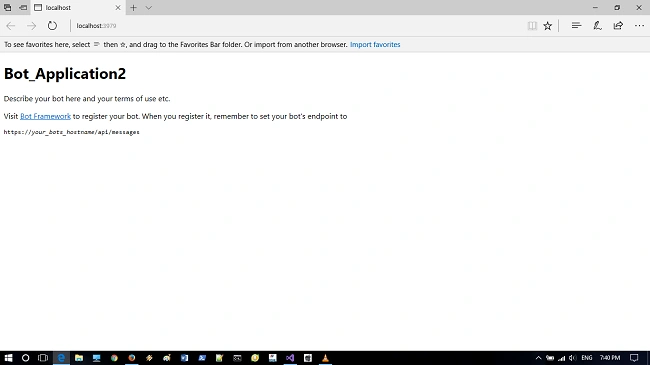Make a web note with pen icon
Viewport: 650px width, 365px height.
point(597,26)
